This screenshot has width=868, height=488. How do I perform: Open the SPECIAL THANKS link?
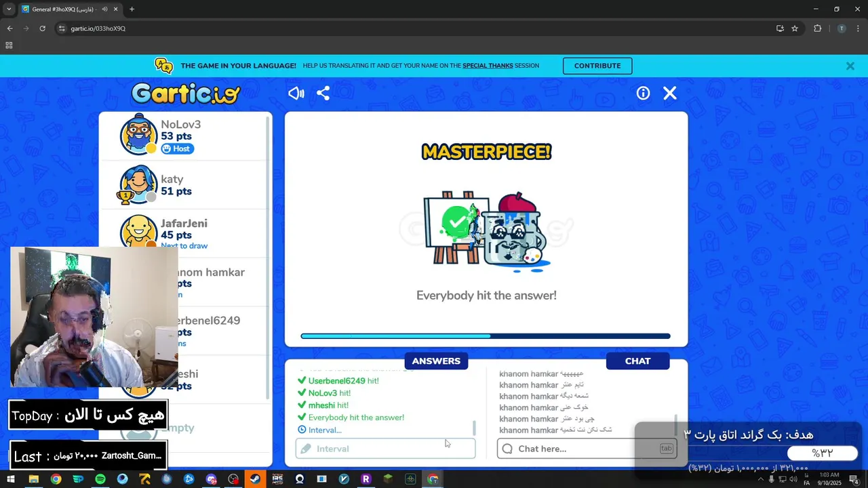pyautogui.click(x=488, y=66)
